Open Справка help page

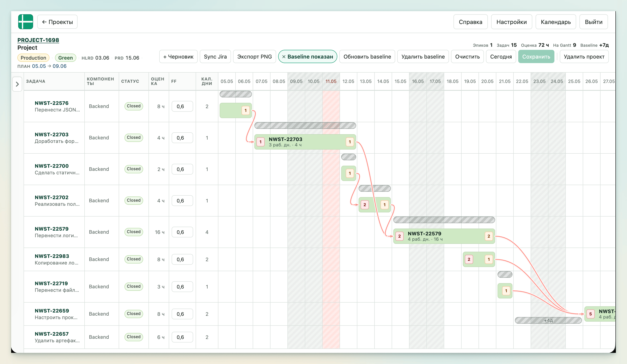click(x=470, y=22)
